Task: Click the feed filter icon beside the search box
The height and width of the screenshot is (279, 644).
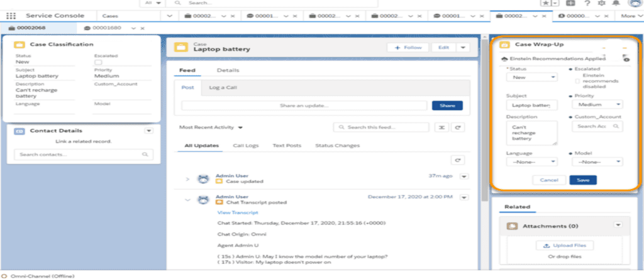Action: point(441,128)
